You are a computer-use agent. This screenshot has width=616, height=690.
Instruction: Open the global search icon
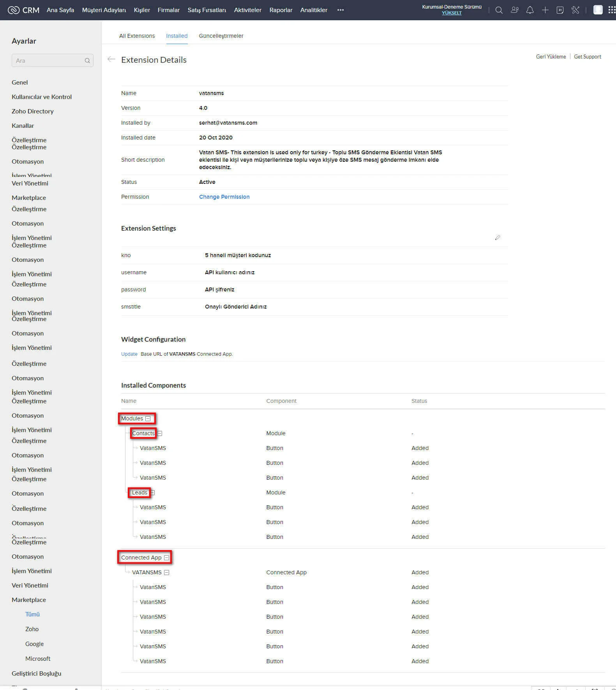pos(499,10)
